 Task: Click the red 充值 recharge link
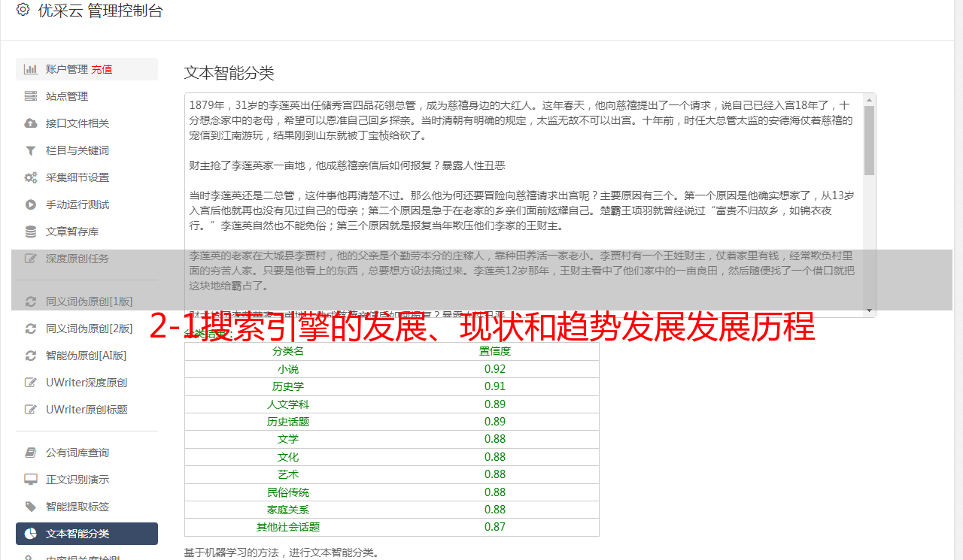[102, 69]
